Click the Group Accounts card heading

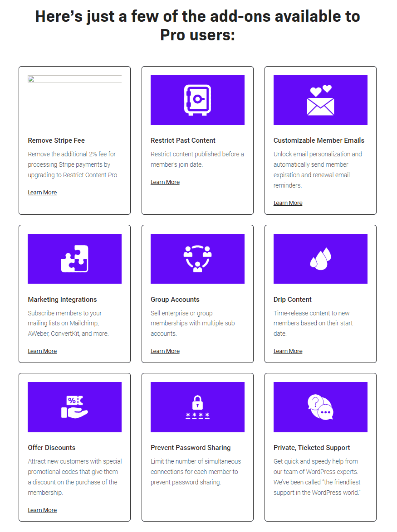(175, 299)
